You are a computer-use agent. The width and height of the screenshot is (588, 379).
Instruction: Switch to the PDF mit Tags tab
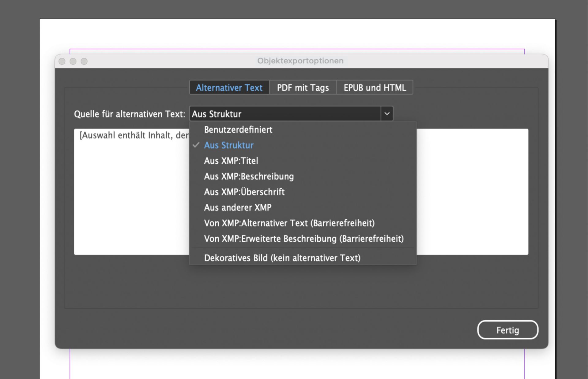click(x=303, y=87)
